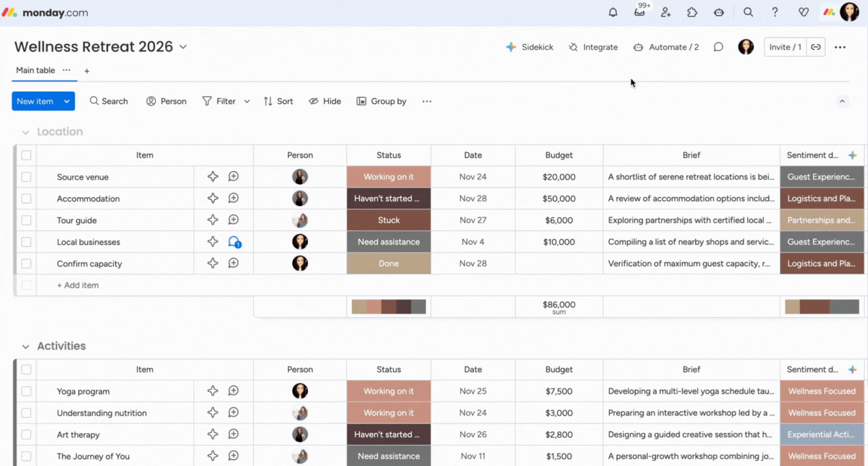Switch to the Main table tab
Image resolution: width=868 pixels, height=466 pixels.
(35, 70)
